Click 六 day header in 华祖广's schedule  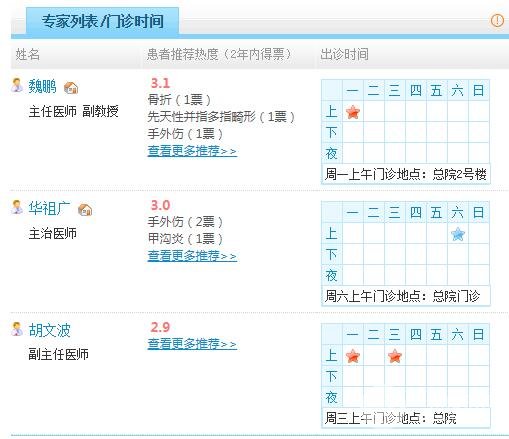point(458,212)
